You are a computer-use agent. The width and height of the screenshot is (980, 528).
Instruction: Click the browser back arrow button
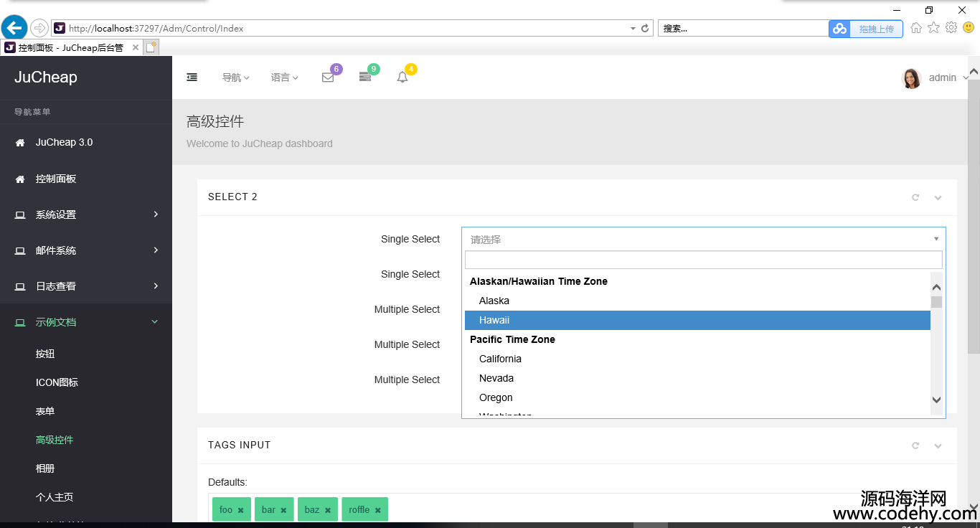[14, 28]
